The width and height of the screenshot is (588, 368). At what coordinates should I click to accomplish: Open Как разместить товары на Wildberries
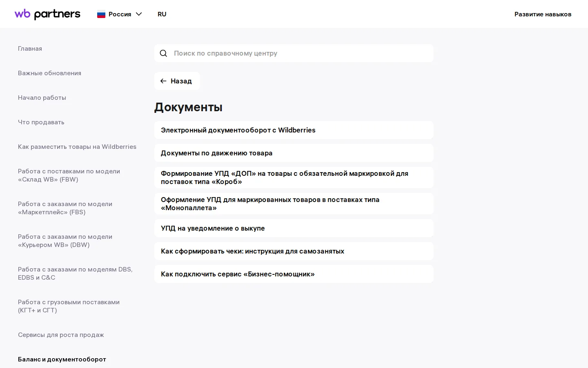click(77, 147)
